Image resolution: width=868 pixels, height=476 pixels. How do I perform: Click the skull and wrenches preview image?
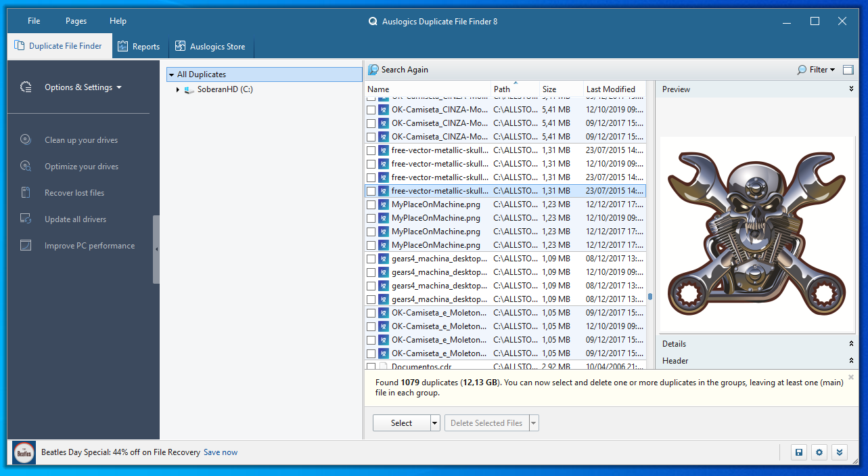click(756, 234)
